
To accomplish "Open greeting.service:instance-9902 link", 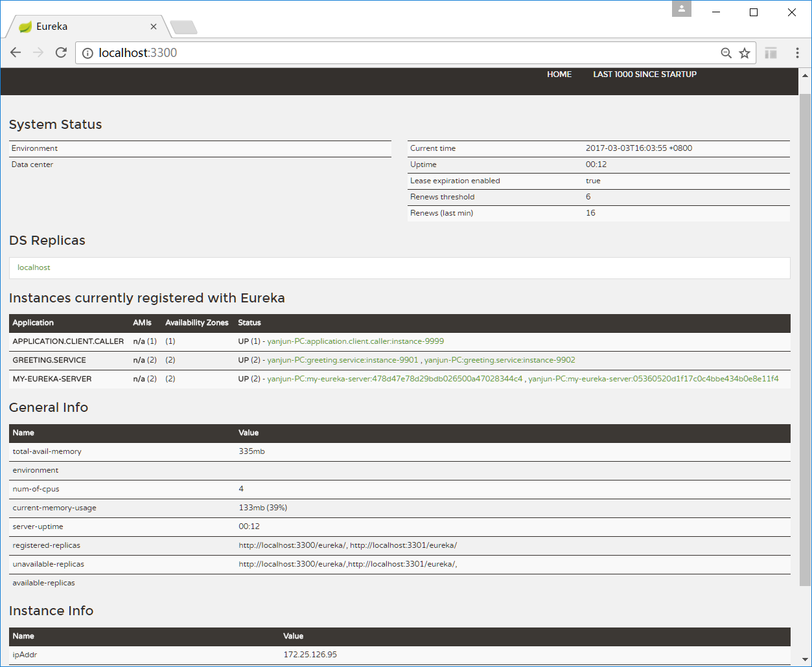I will (500, 360).
